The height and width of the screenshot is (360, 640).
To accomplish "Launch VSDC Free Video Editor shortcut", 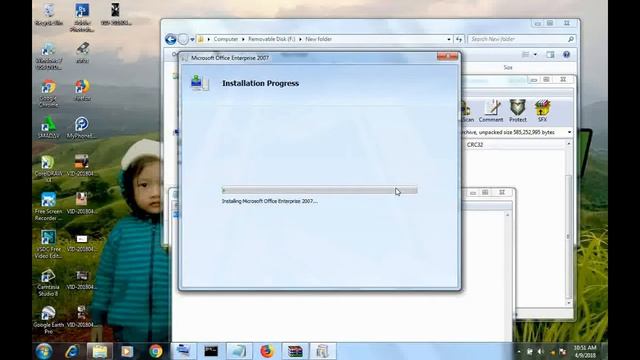I will [48, 244].
